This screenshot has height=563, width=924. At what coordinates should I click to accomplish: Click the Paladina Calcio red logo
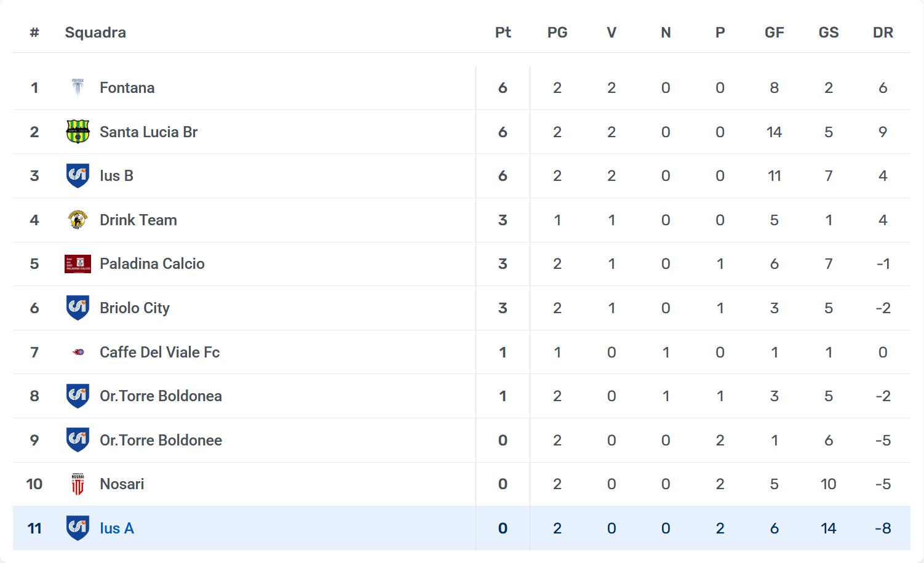pyautogui.click(x=78, y=264)
